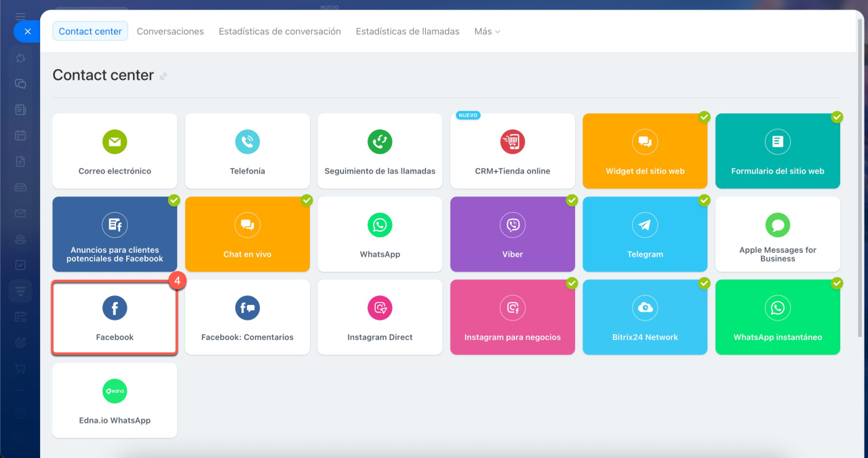Open Estadísticas de llamadas tab
868x458 pixels.
pos(408,31)
